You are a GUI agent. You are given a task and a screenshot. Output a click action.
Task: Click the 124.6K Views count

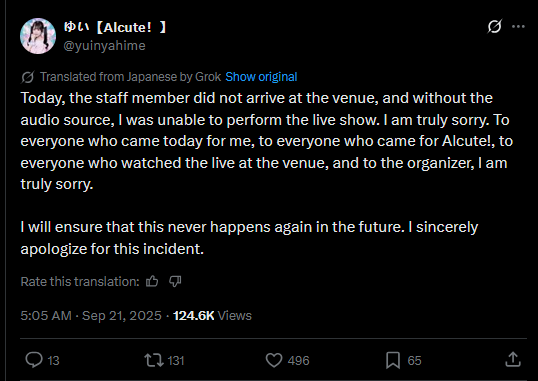[212, 315]
